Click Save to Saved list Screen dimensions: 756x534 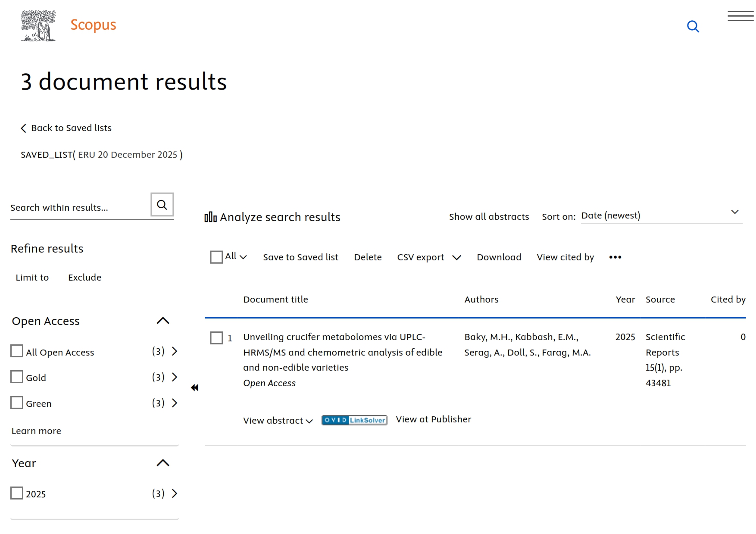click(300, 257)
